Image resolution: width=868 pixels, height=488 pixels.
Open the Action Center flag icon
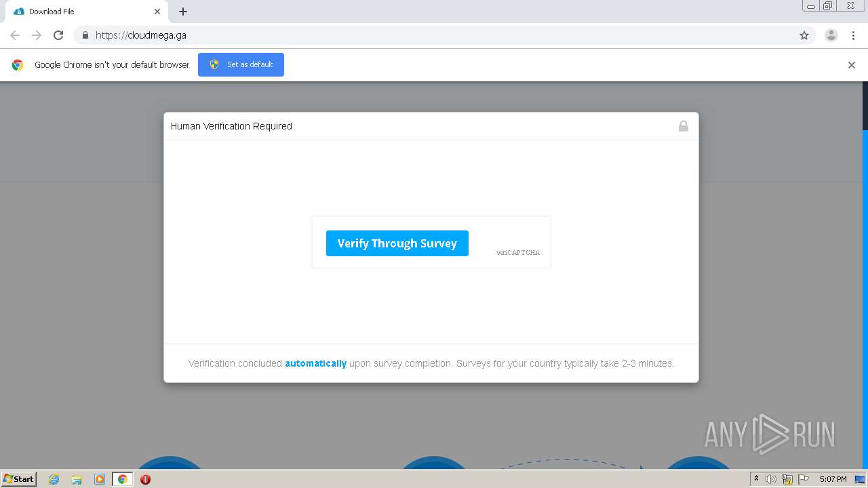pos(804,479)
